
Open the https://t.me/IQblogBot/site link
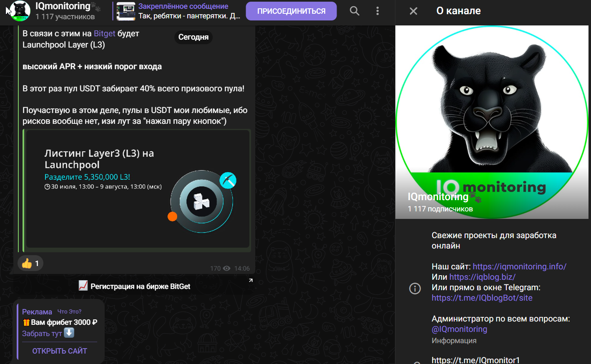(x=482, y=298)
